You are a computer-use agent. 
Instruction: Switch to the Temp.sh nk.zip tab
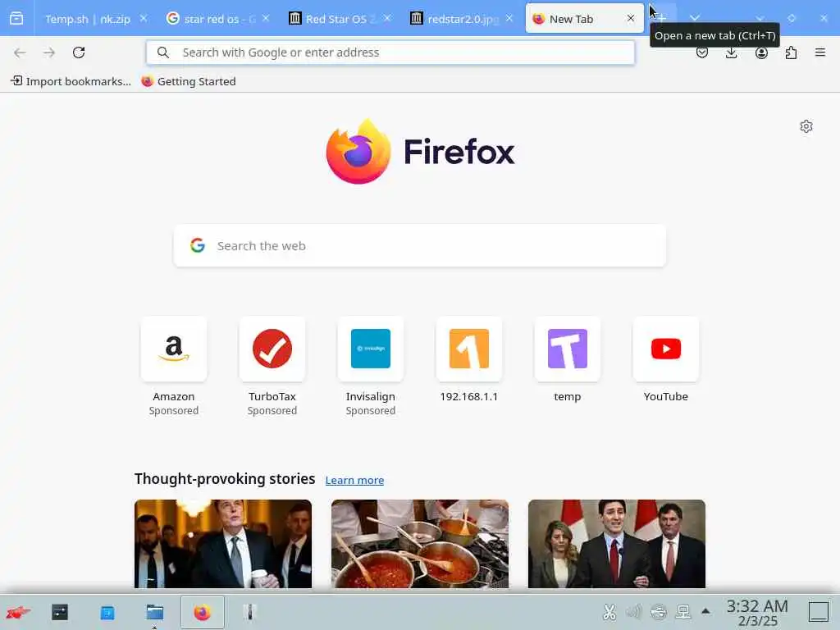[88, 19]
